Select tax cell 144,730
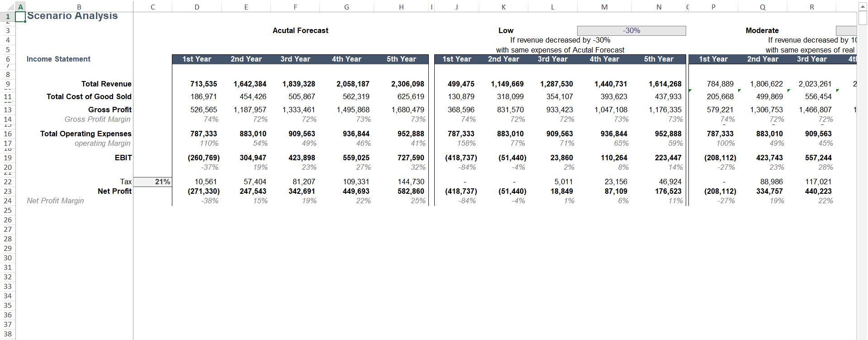Viewport: 868px width, 340px height. [x=411, y=182]
